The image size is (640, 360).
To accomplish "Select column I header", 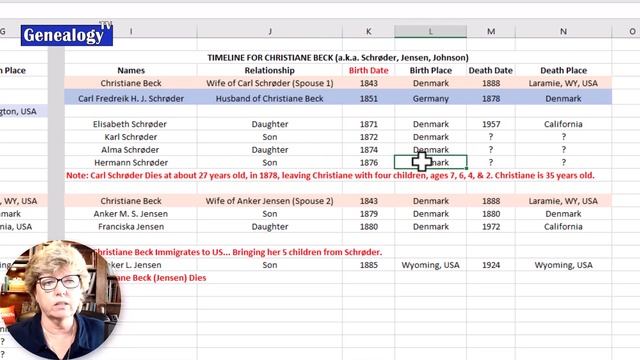I will coord(131,31).
